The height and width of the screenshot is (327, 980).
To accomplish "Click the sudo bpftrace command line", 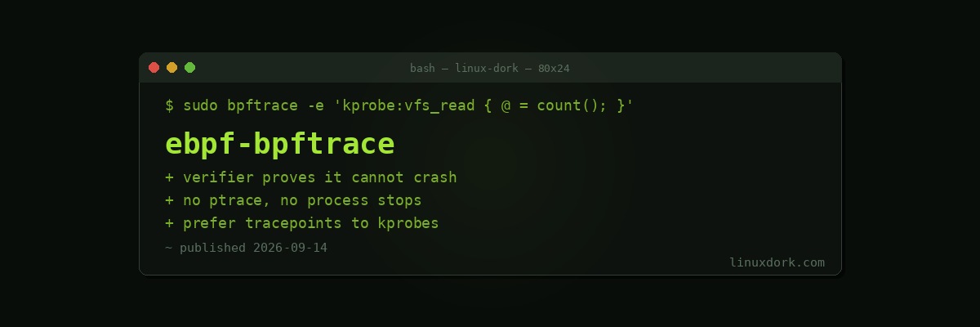I will [399, 106].
